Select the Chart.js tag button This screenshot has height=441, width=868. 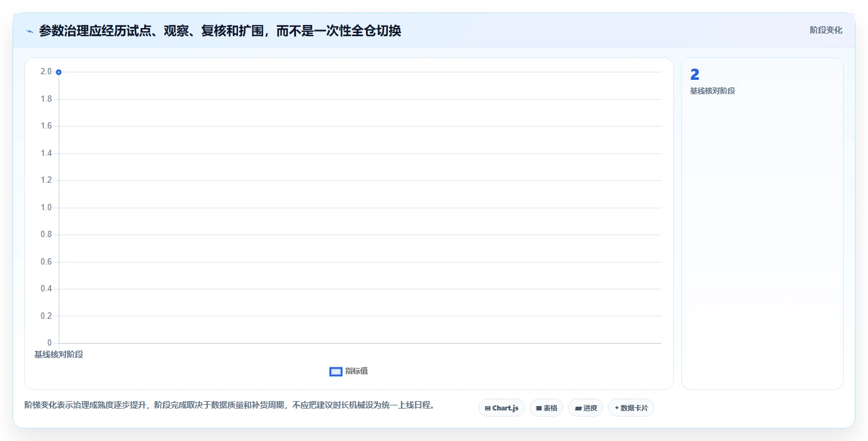pyautogui.click(x=501, y=408)
